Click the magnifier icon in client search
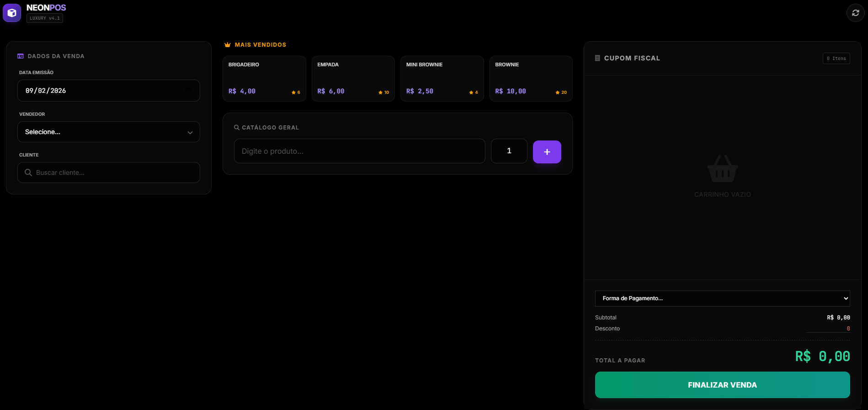This screenshot has width=868, height=410. 28,173
